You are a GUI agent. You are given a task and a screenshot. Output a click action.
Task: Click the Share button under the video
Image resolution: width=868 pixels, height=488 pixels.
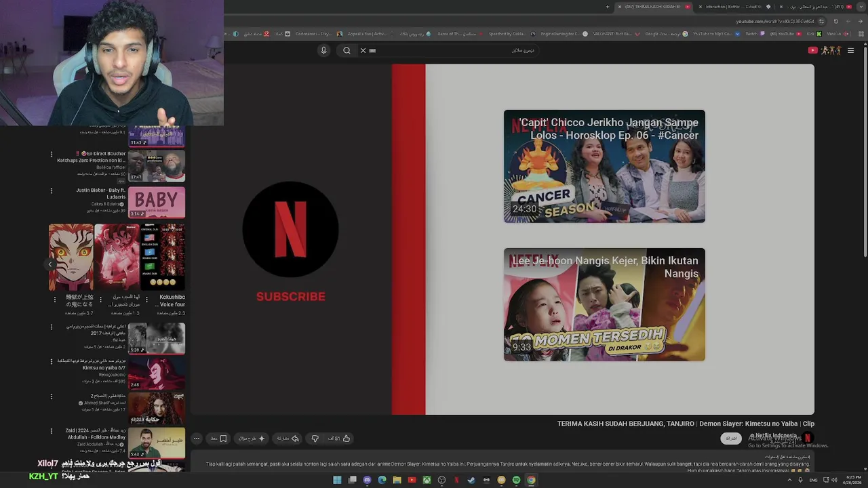pos(288,439)
